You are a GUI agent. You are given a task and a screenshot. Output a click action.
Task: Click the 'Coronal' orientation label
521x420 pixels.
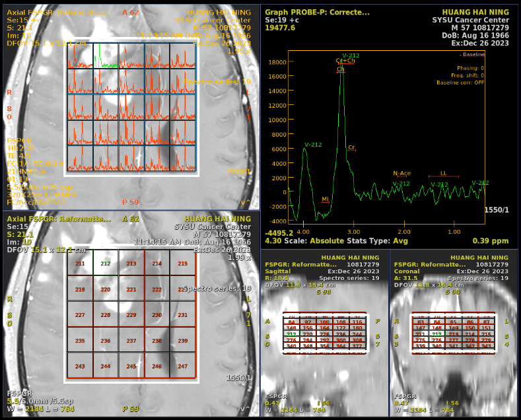tap(407, 271)
